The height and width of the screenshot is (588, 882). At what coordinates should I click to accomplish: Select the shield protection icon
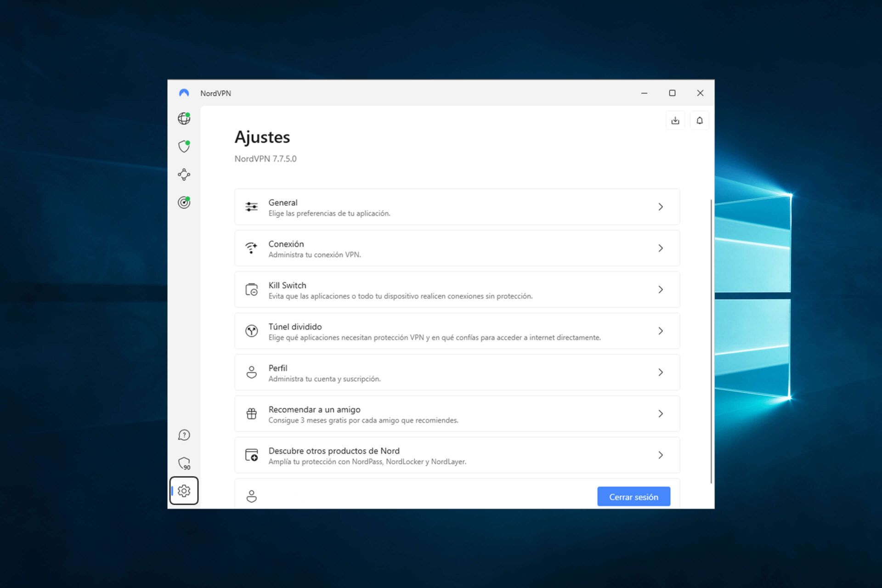[184, 146]
